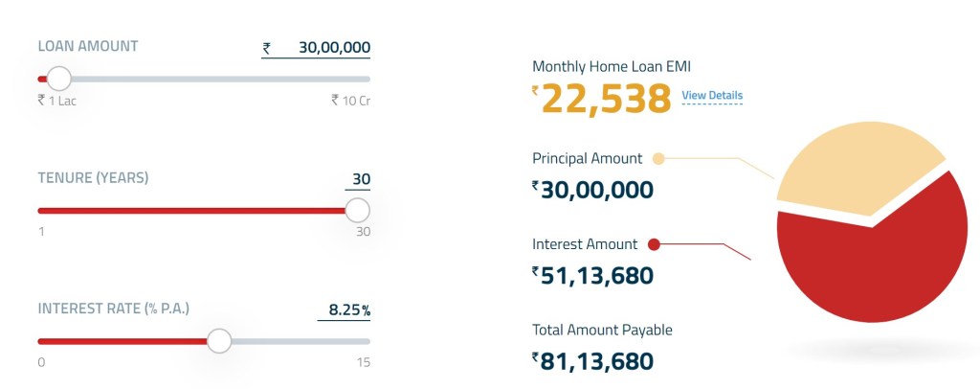Click the ₹ 10 Cr maximum label

350,100
